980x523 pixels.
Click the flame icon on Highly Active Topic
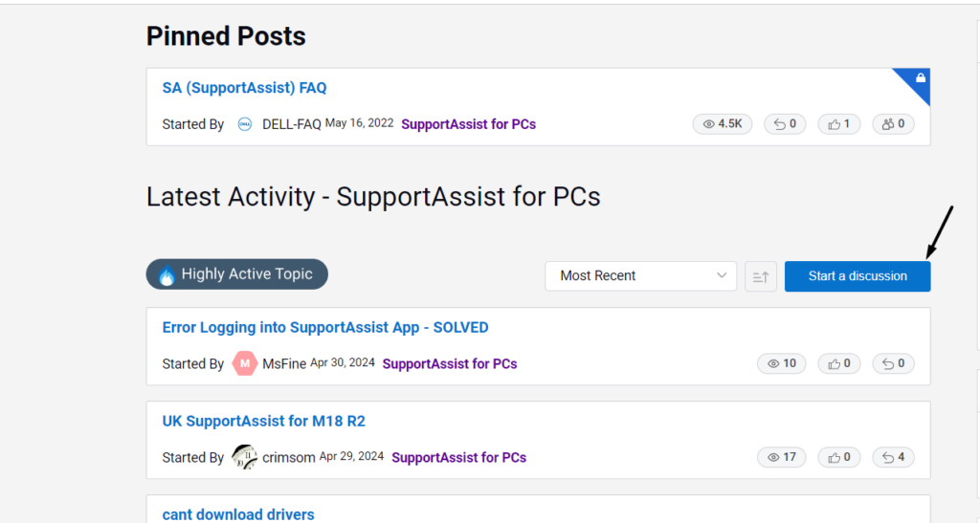[167, 275]
